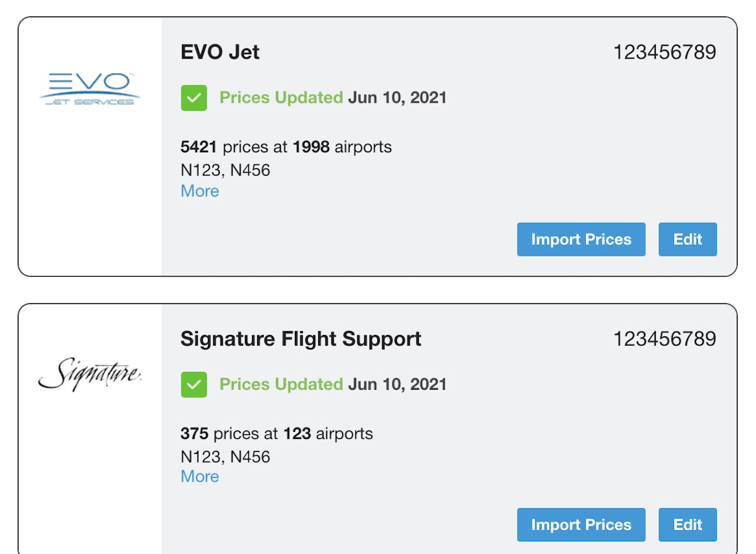Click tail numbers N123, N456 in Signature card
This screenshot has height=554, width=756.
[225, 456]
